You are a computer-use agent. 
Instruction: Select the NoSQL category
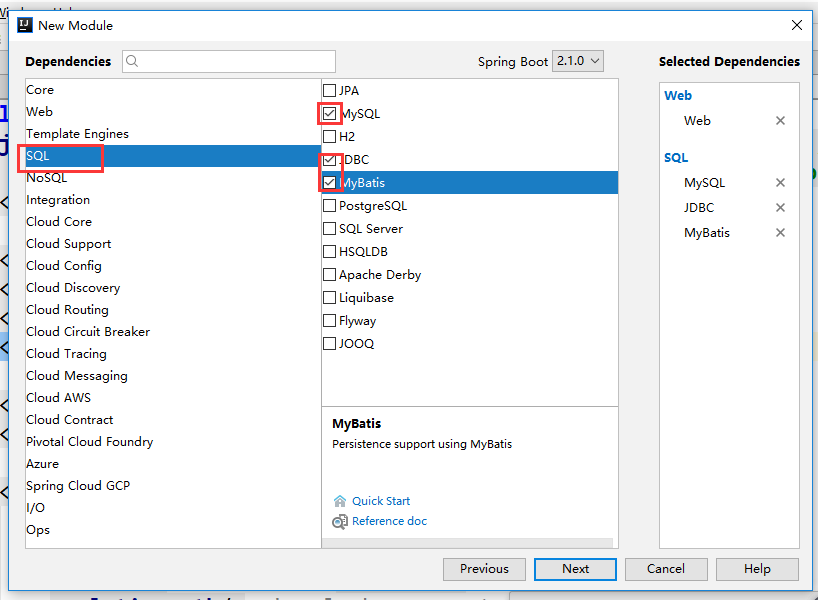(173, 178)
